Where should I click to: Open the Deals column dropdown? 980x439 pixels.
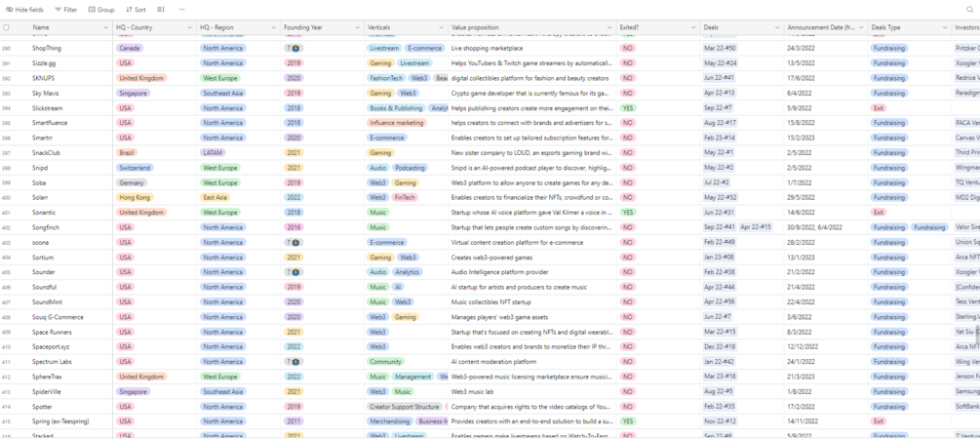777,27
